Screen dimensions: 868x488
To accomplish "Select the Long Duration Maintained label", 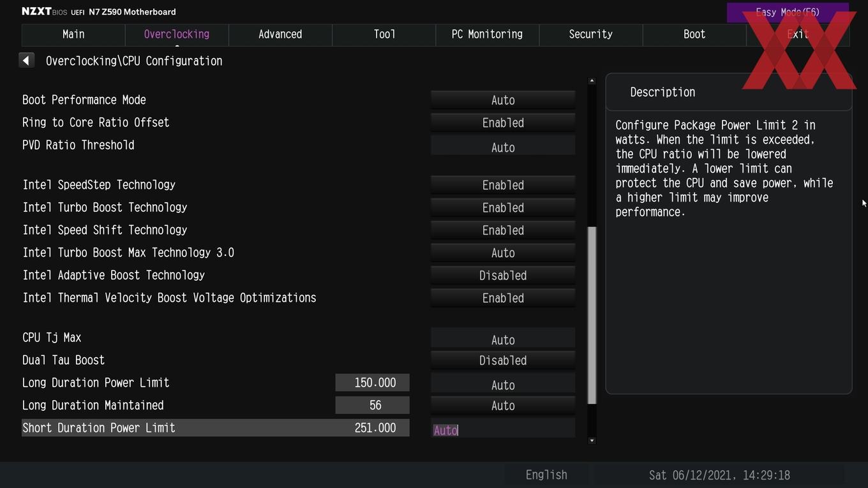I will coord(93,406).
